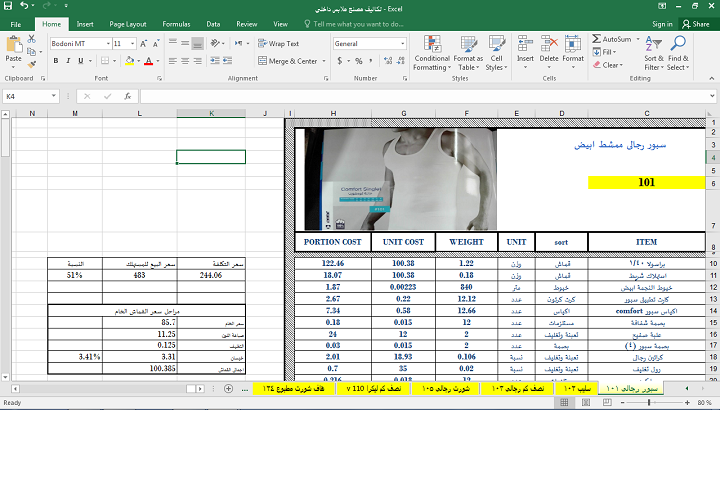Click the Orientation icon

coord(215,44)
